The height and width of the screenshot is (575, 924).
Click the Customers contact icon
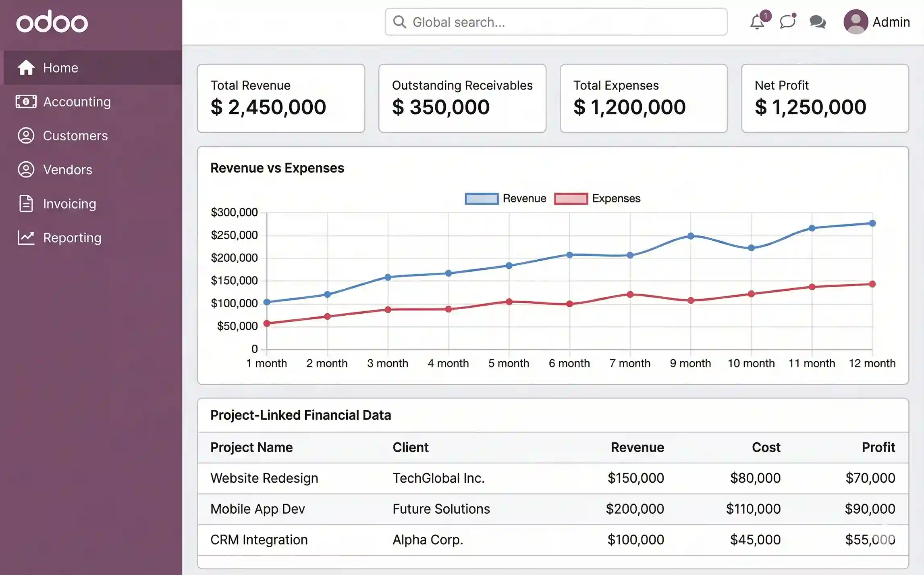[x=26, y=135]
